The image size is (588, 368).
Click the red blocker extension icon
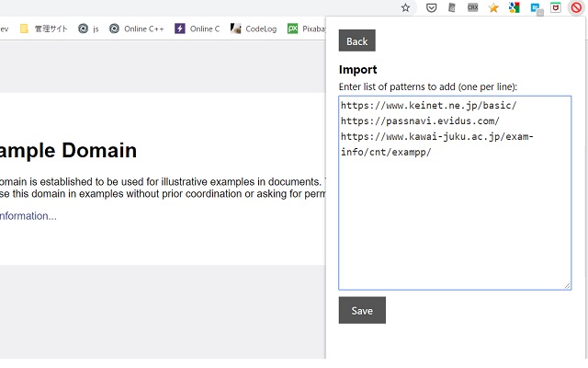coord(576,7)
